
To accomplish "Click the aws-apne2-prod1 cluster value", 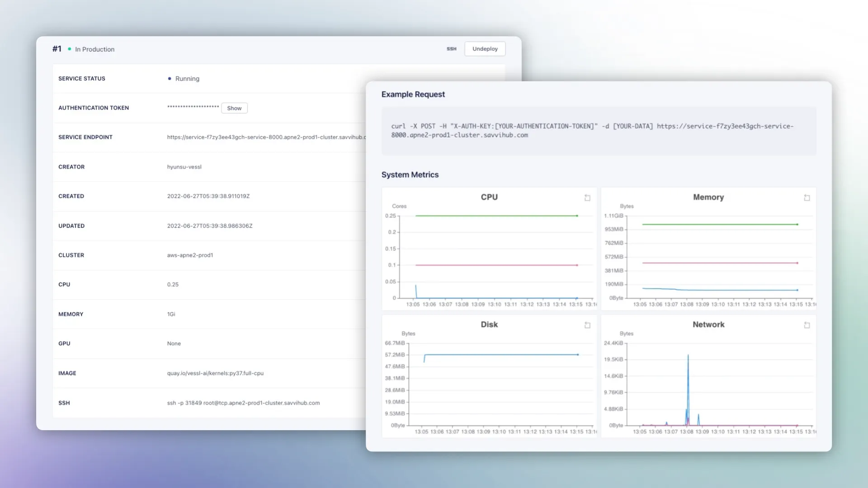I will pyautogui.click(x=190, y=255).
